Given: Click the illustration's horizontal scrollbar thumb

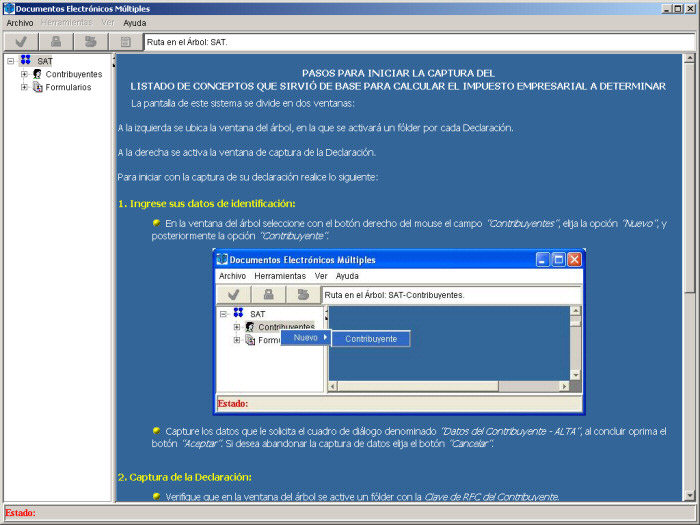Looking at the screenshot, I should point(418,386).
